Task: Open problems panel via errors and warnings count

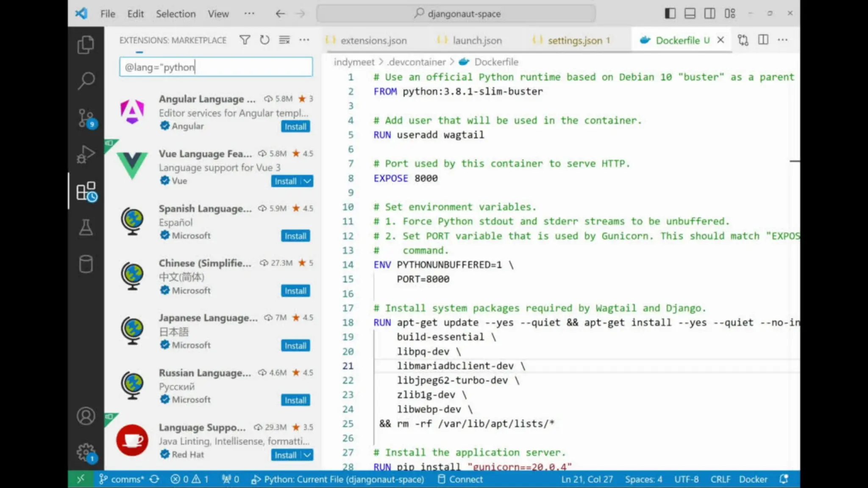Action: [x=189, y=479]
